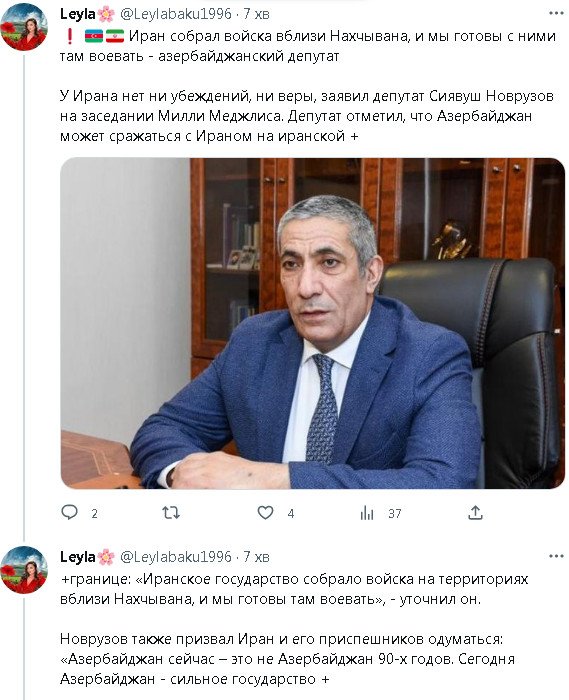Click the like count number 4

point(291,514)
